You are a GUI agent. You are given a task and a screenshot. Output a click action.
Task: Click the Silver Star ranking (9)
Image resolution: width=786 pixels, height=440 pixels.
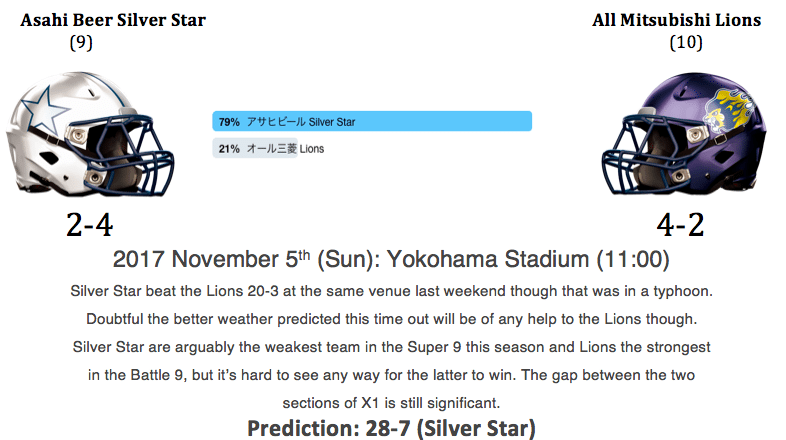(81, 43)
